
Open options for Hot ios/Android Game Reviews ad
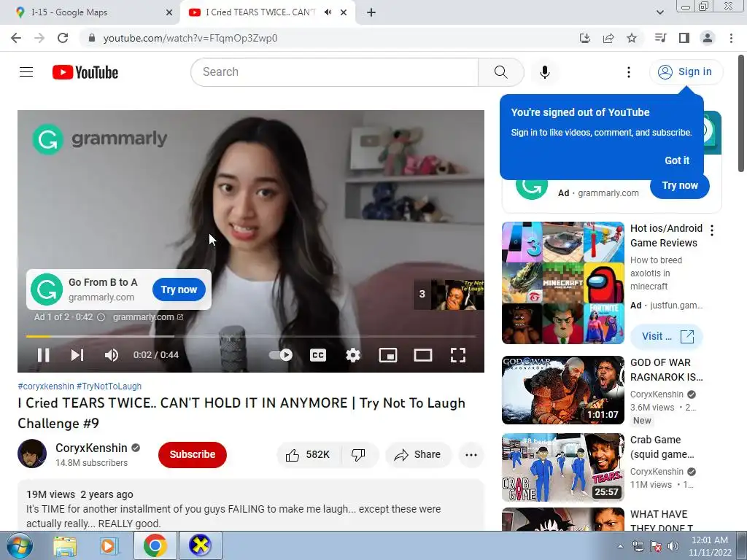pyautogui.click(x=712, y=230)
